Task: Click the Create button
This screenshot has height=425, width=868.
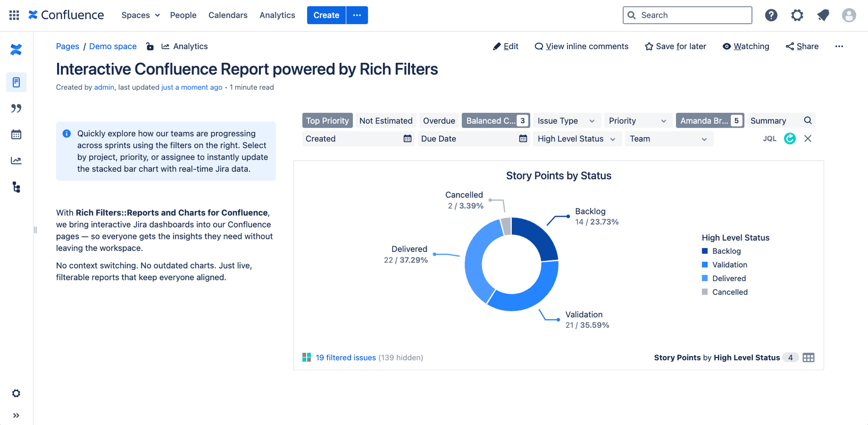Action: coord(327,15)
